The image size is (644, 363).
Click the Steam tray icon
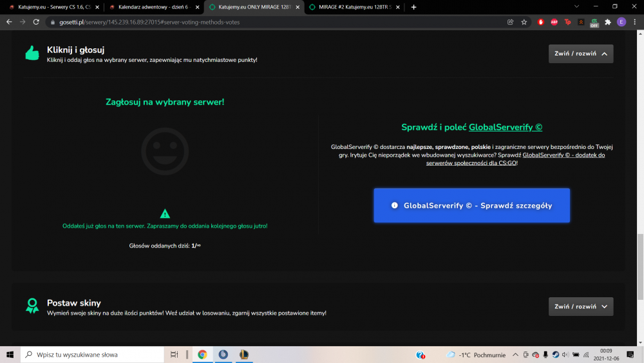(555, 355)
